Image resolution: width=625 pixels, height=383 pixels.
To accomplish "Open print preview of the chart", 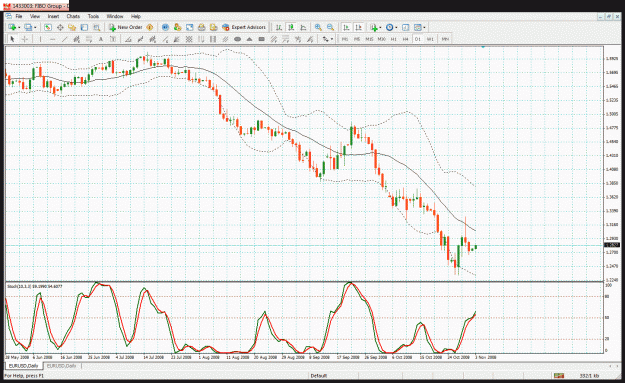I will (x=213, y=27).
